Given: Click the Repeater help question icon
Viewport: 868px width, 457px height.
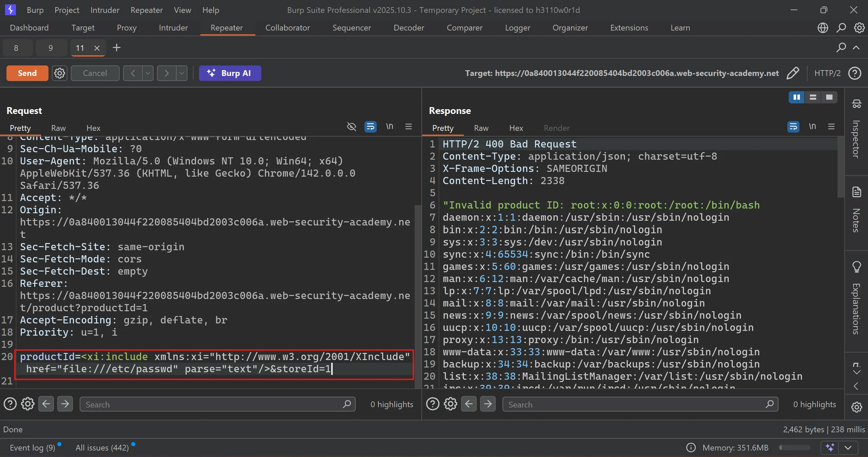Looking at the screenshot, I should tap(855, 73).
